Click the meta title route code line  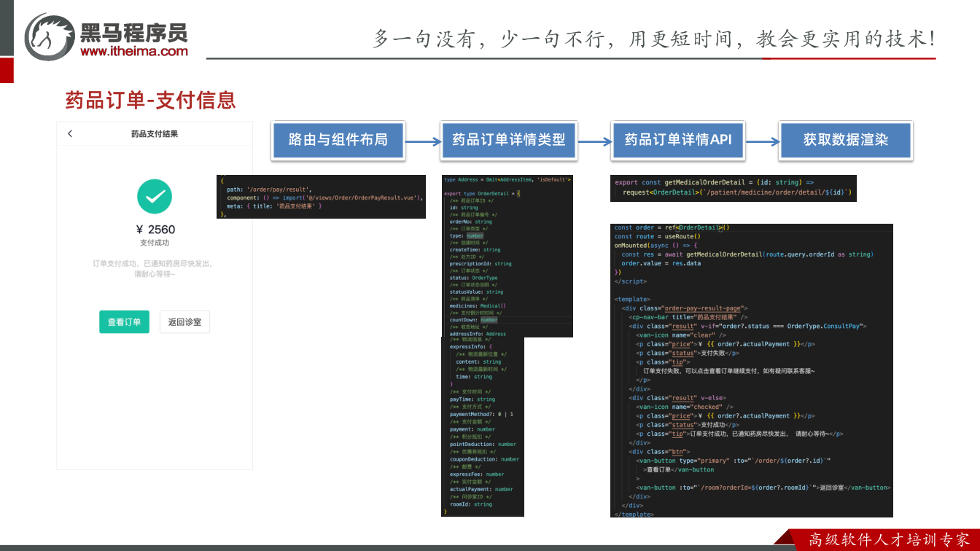tap(274, 206)
